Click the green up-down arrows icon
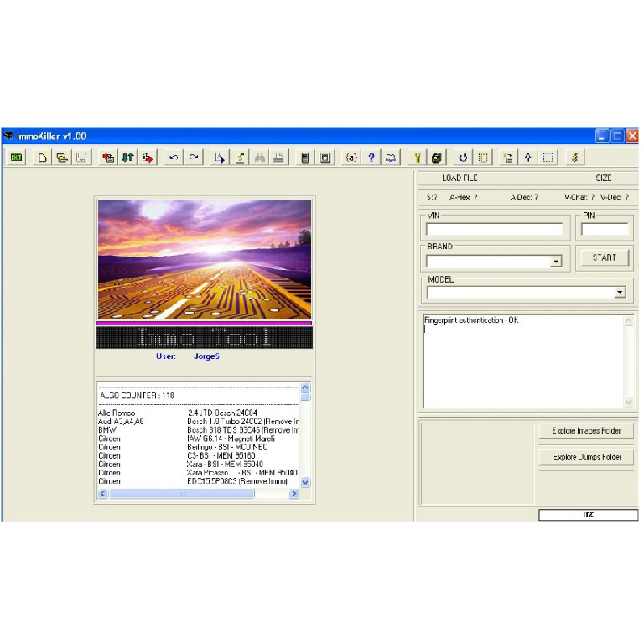Image resolution: width=644 pixels, height=644 pixels. (127, 158)
